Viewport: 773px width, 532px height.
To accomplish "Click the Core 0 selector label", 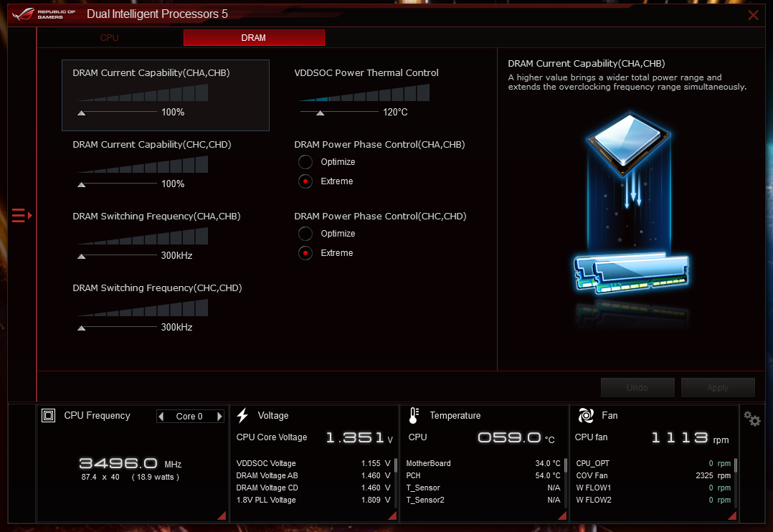I will pos(189,416).
